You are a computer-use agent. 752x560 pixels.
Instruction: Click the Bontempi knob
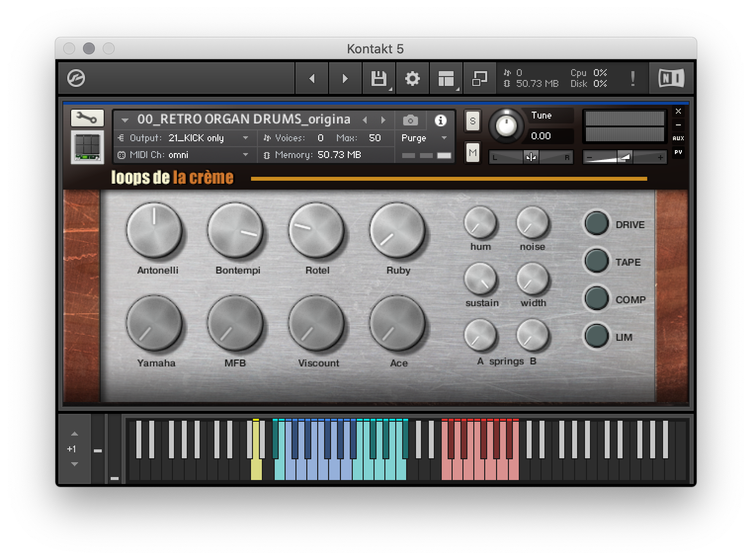point(235,231)
